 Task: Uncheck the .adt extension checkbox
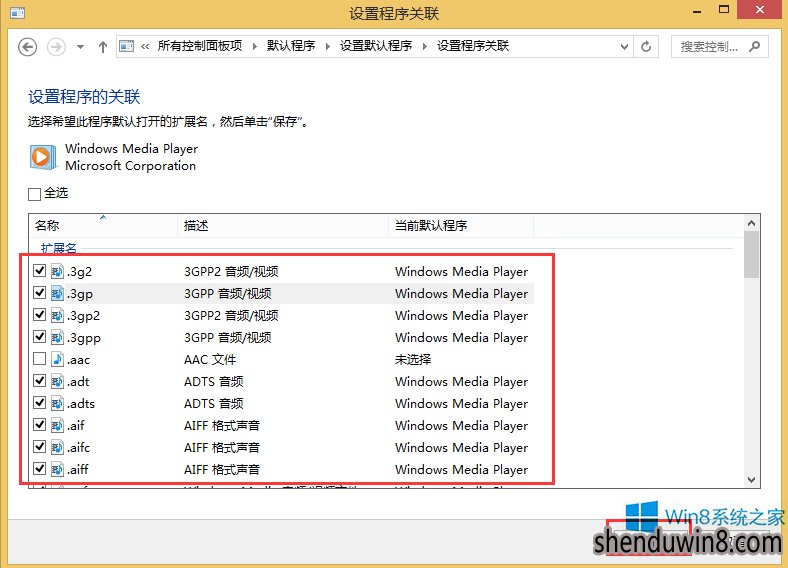click(x=39, y=381)
